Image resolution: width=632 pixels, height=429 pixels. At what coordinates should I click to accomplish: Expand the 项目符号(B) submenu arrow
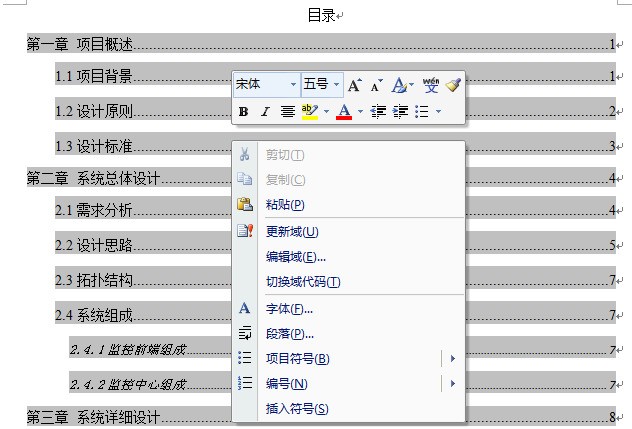coord(453,358)
